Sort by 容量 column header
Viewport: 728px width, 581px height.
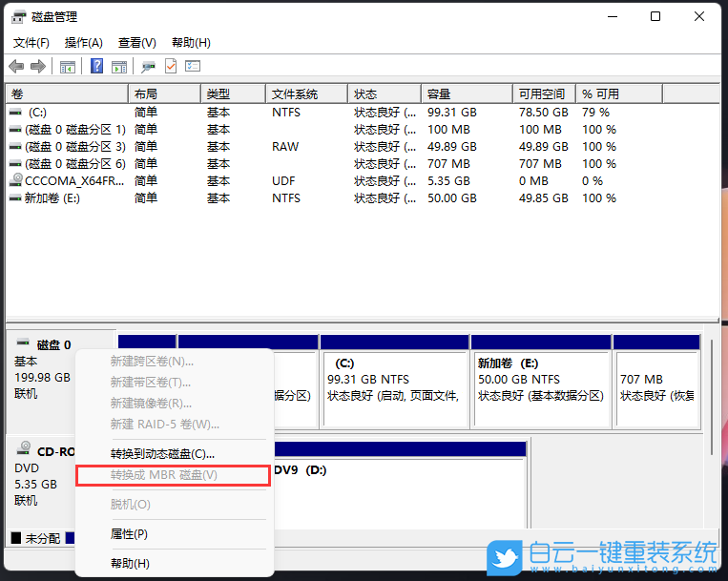pos(468,94)
